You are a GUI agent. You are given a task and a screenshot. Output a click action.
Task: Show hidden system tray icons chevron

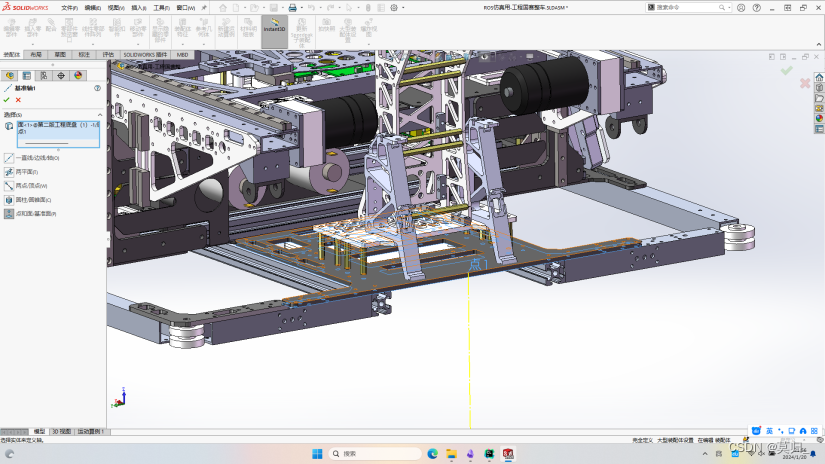(705, 453)
